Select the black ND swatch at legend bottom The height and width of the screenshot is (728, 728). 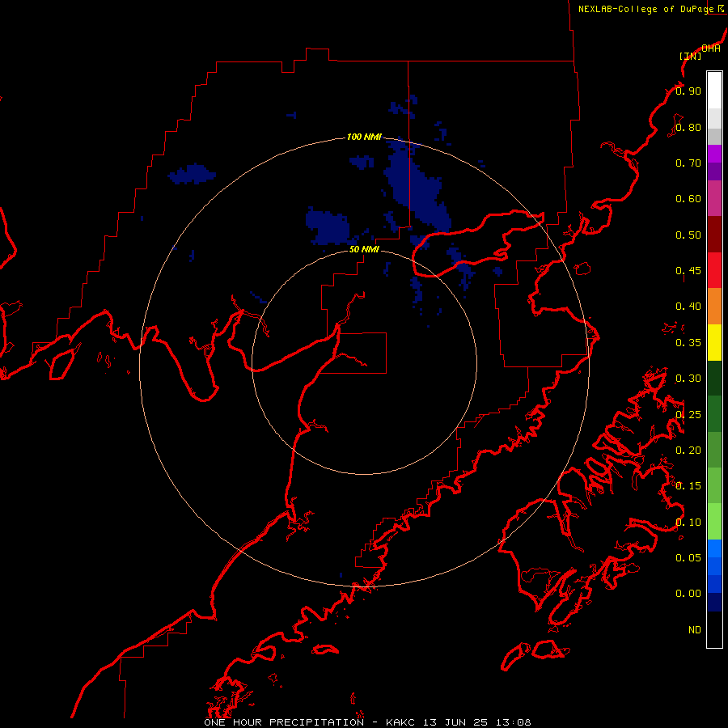click(x=714, y=629)
